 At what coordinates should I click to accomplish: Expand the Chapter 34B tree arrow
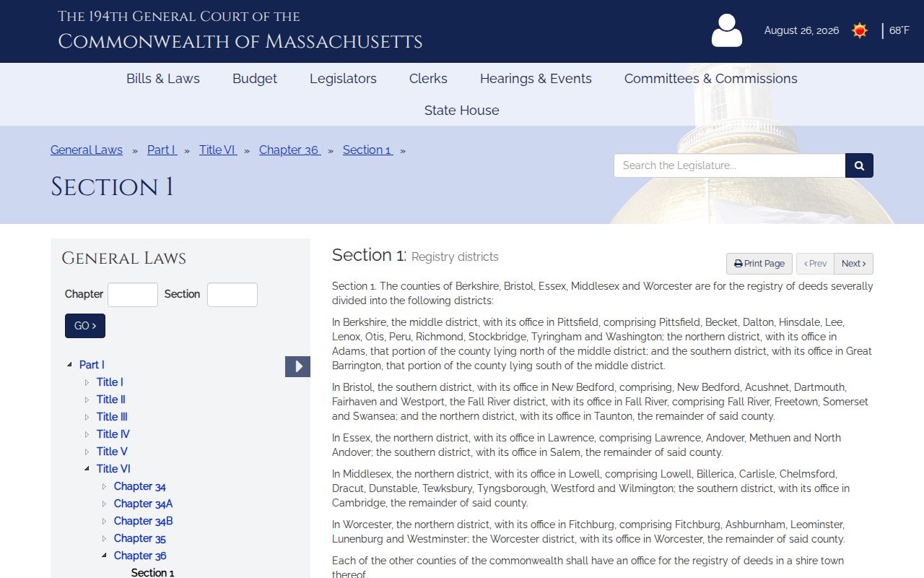click(104, 521)
